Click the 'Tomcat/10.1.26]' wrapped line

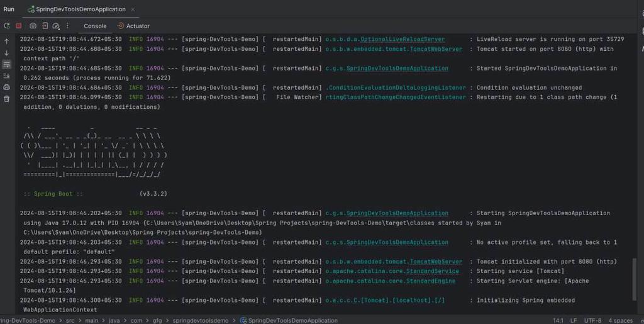coord(50,290)
